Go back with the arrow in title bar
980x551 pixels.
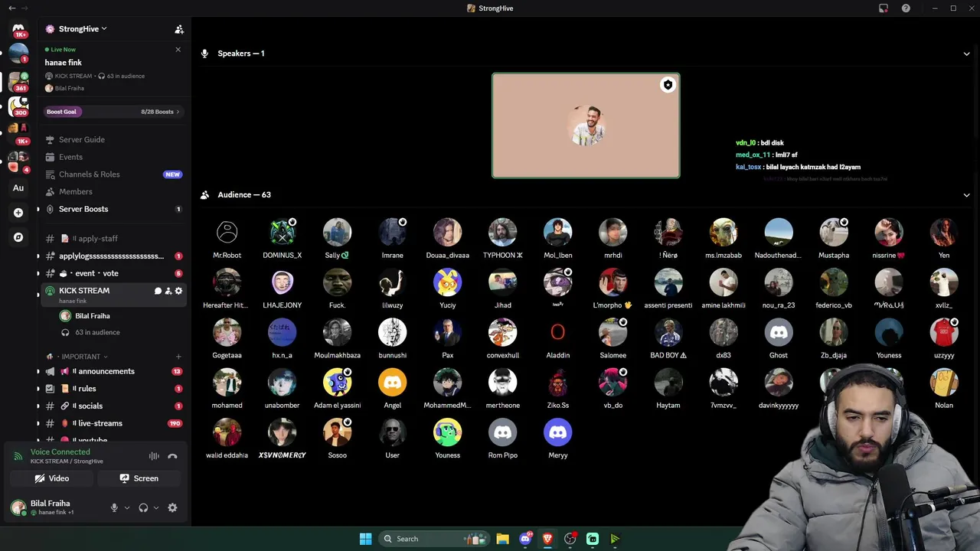[x=11, y=8]
